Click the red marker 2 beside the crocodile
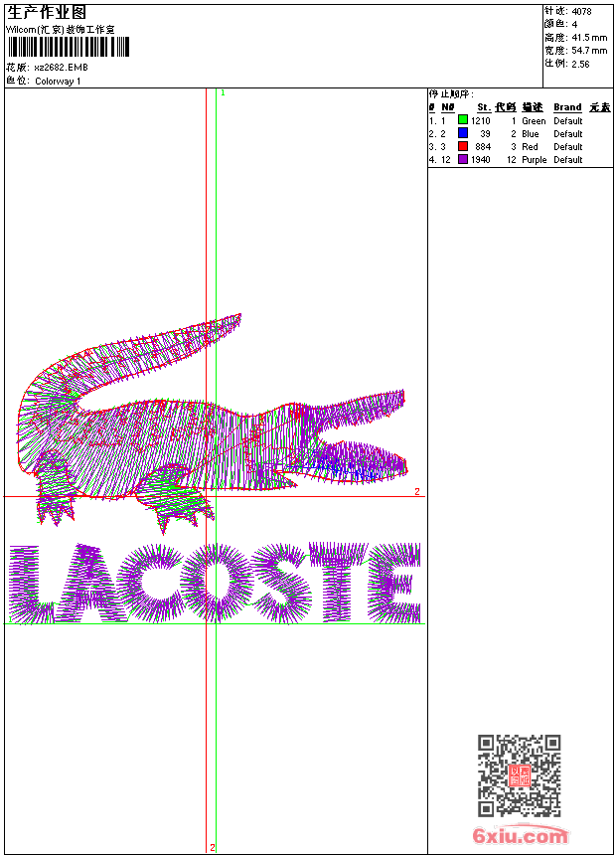Image resolution: width=616 pixels, height=855 pixels. point(416,491)
